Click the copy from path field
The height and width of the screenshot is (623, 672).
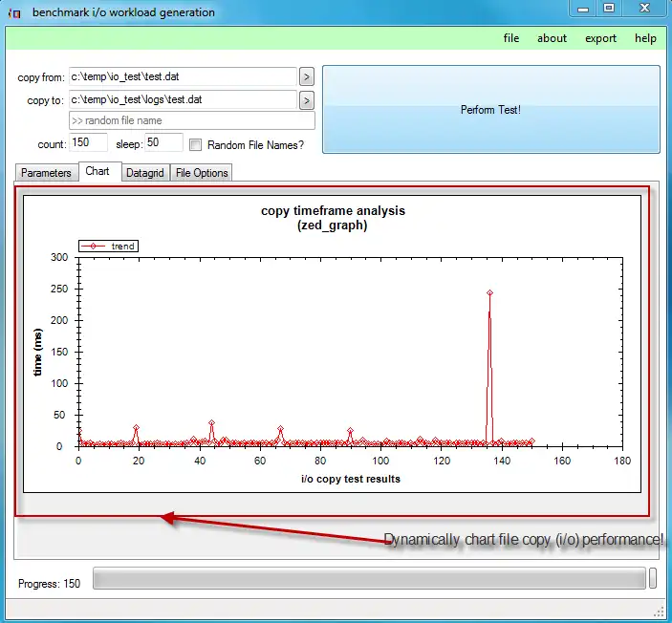pyautogui.click(x=183, y=76)
